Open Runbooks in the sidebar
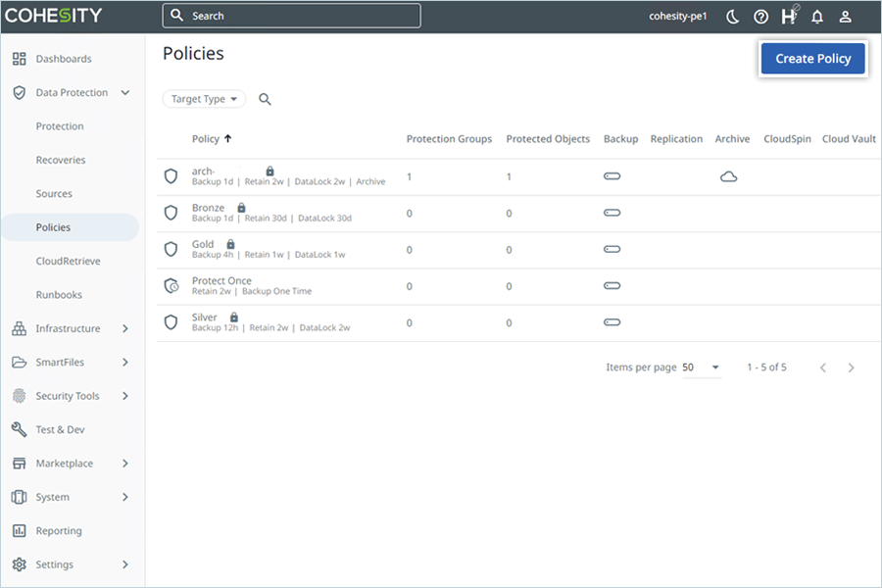882x588 pixels. (x=59, y=295)
